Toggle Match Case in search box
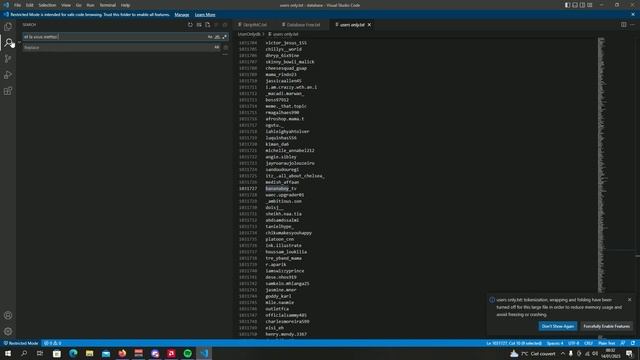Image resolution: width=640 pixels, height=360 pixels. pyautogui.click(x=210, y=37)
